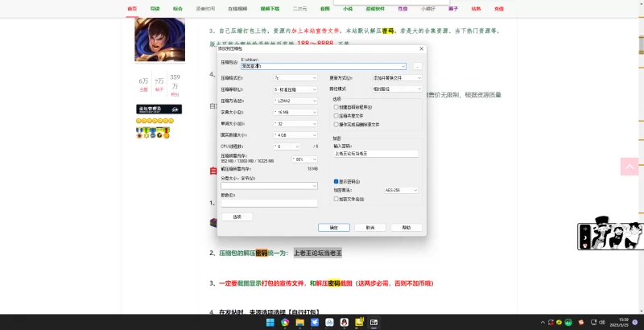The width and height of the screenshot is (644, 330).
Task: Open the 综合 navigation item
Action: click(x=177, y=9)
